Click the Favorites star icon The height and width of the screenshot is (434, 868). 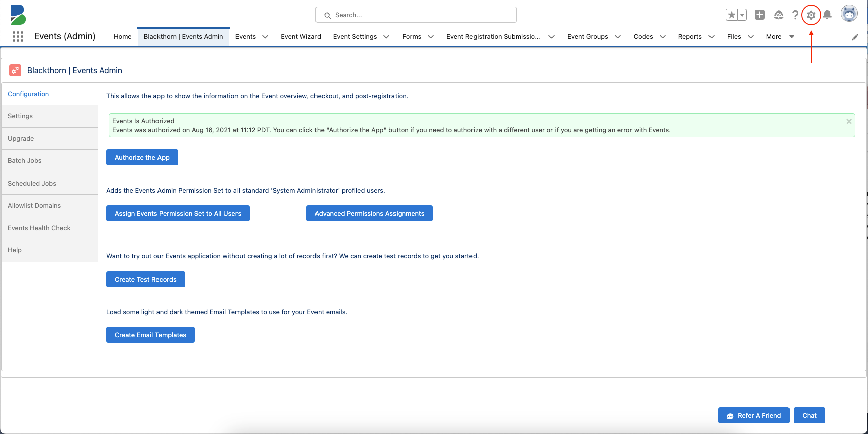tap(732, 15)
